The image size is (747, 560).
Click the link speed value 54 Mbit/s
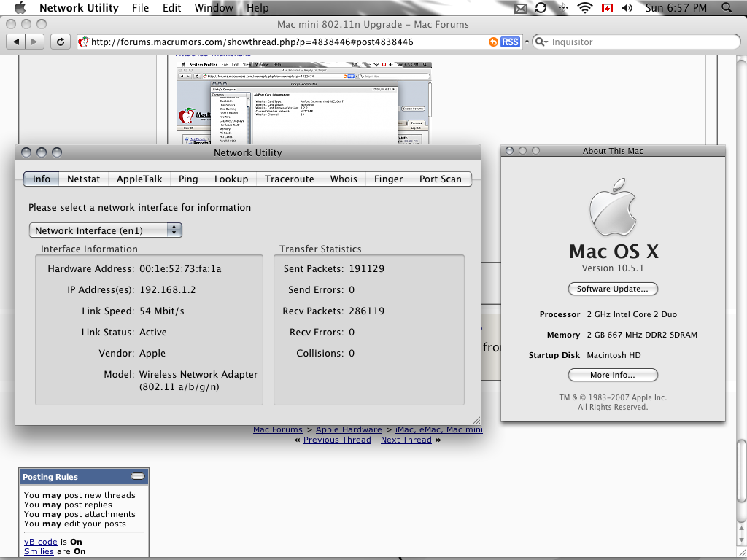pyautogui.click(x=162, y=311)
